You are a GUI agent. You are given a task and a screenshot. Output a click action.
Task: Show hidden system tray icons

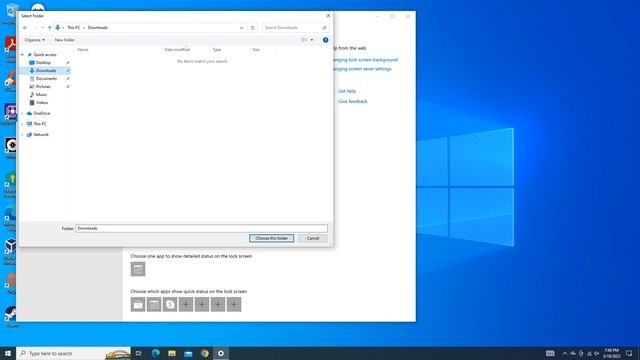565,353
